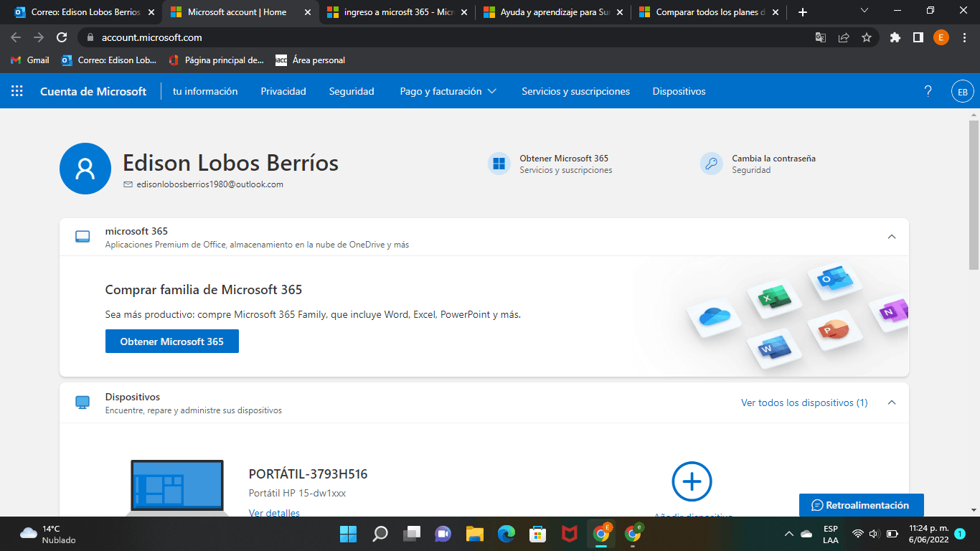Open weather widget showing 14°C Nublado

[47, 534]
